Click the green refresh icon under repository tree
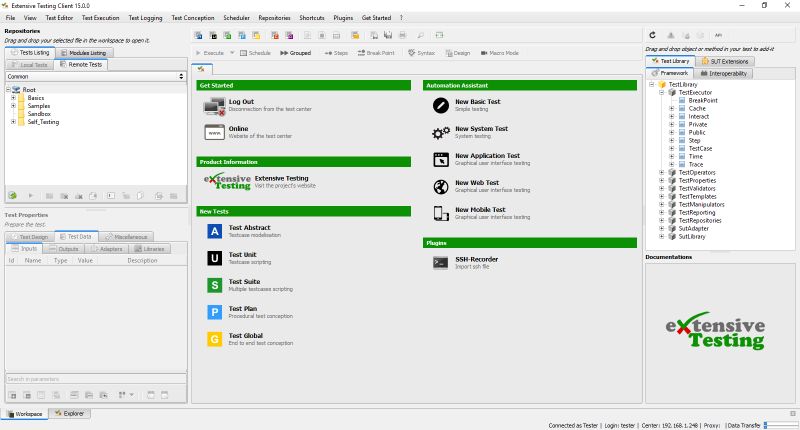 click(13, 195)
